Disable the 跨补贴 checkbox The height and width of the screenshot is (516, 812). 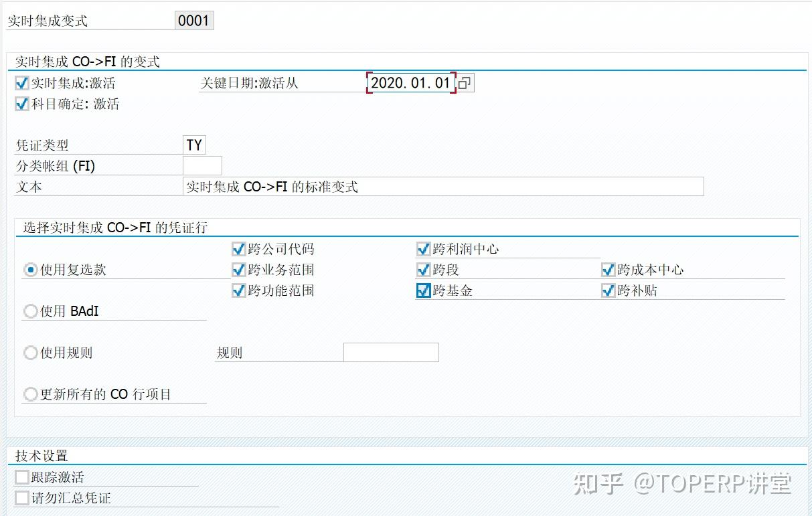(608, 290)
